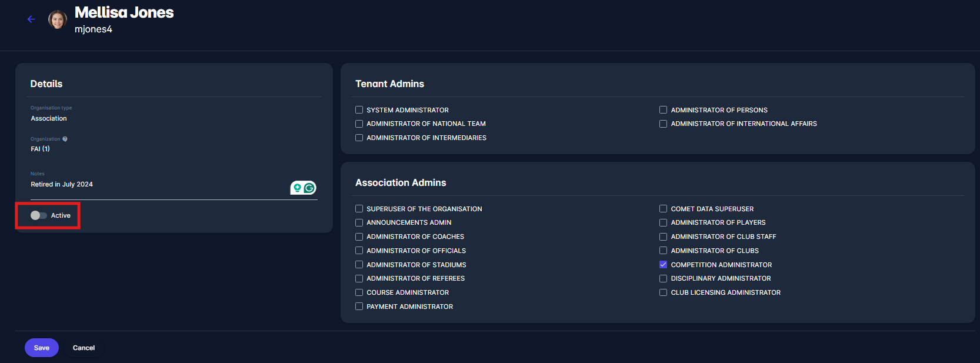This screenshot has height=363, width=980.
Task: Check the Disciplinary Administrator box
Action: [x=663, y=279]
